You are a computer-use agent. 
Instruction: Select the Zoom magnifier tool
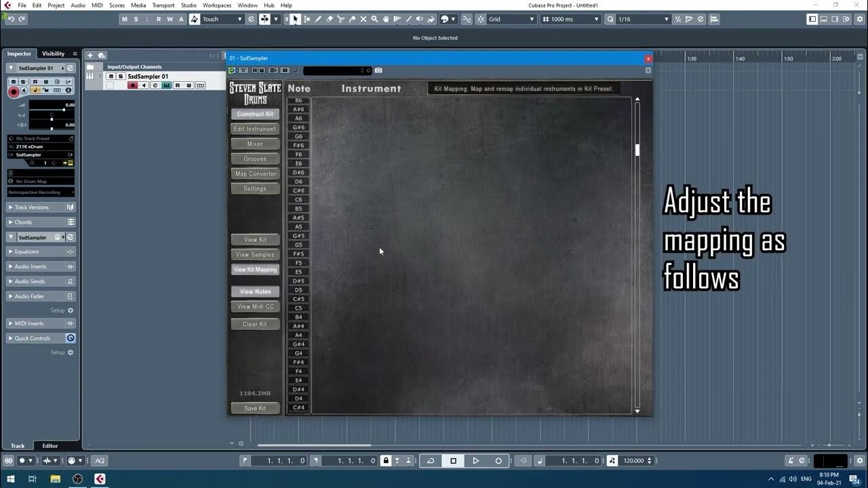click(375, 19)
